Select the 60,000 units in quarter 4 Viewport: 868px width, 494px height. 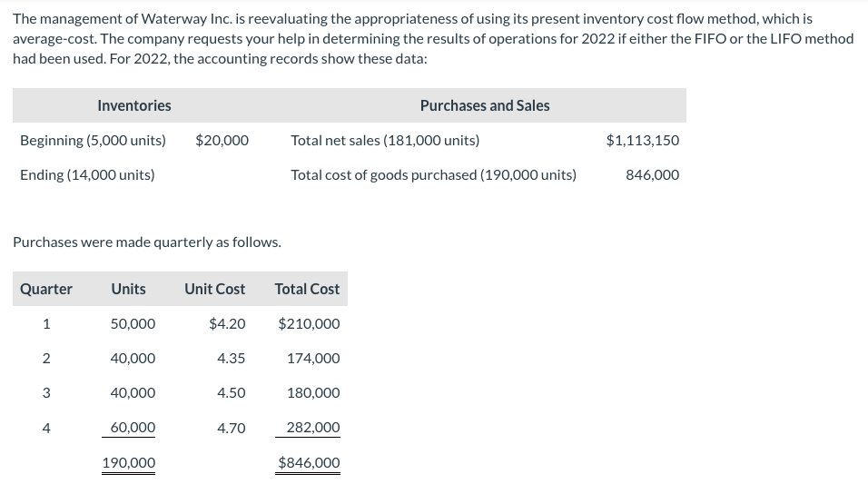coord(133,427)
